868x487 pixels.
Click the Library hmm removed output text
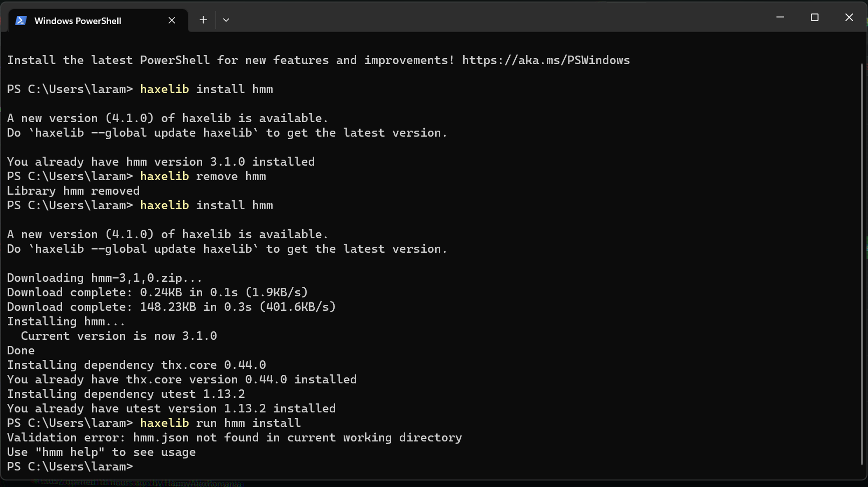coord(73,190)
